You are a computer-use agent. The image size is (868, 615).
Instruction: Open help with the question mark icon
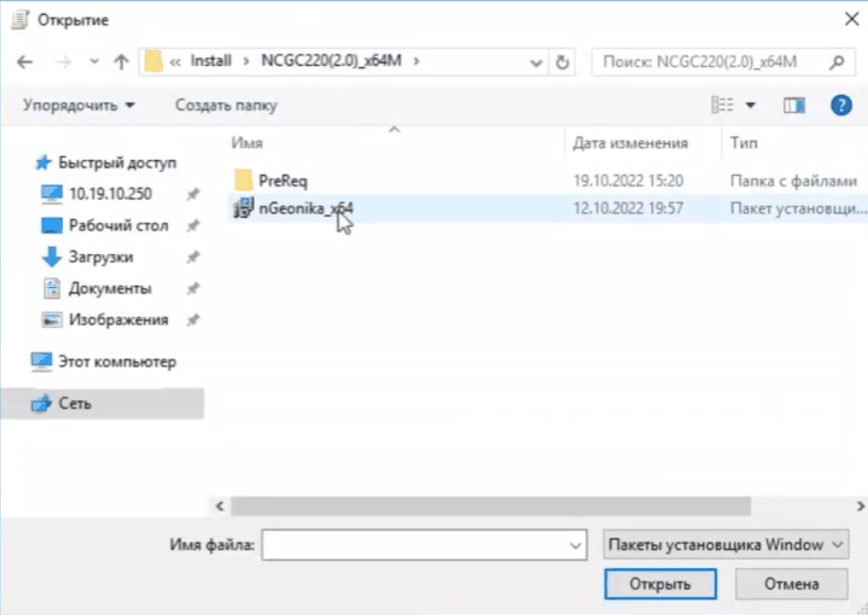click(x=842, y=105)
